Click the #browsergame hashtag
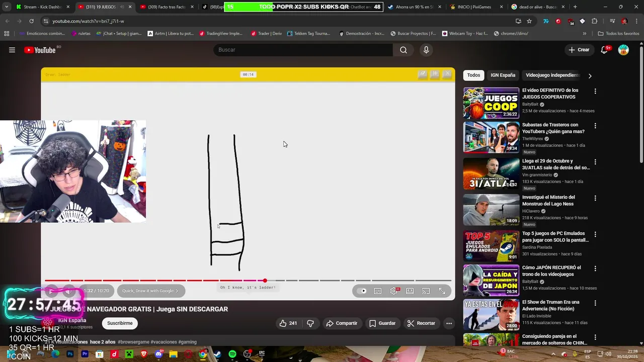The image size is (644, 362). click(x=133, y=342)
